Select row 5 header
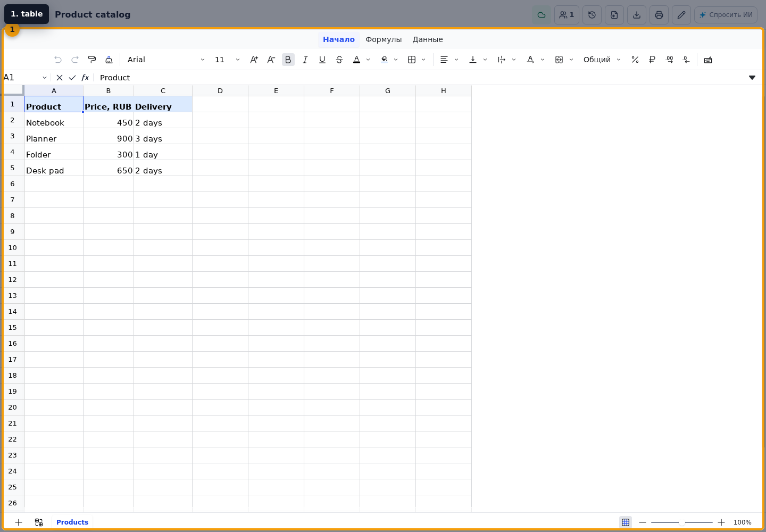This screenshot has width=766, height=532. (13, 168)
